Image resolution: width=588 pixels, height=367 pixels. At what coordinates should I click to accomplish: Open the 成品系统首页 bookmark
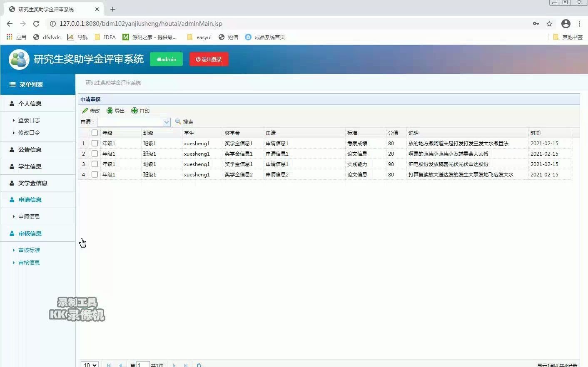(x=265, y=37)
